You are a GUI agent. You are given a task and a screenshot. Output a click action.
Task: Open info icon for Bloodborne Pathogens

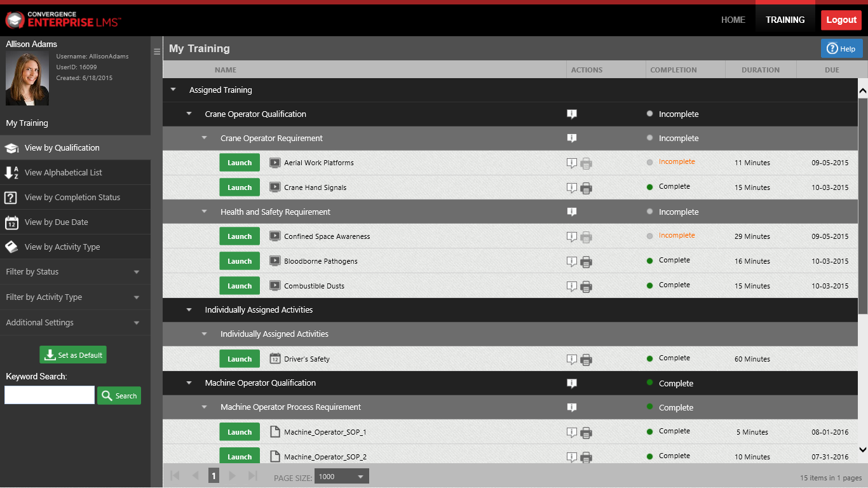pos(572,262)
